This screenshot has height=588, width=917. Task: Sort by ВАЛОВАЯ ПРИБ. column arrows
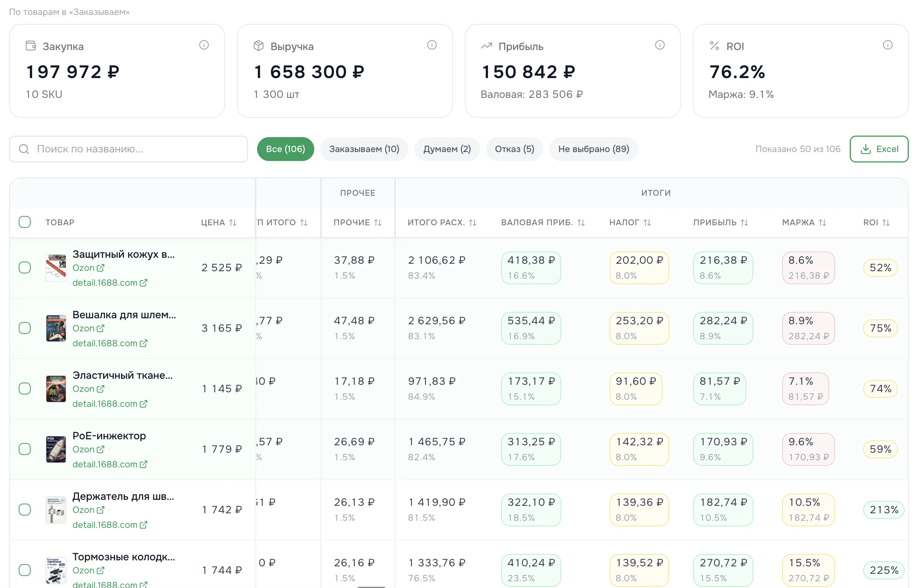[581, 223]
